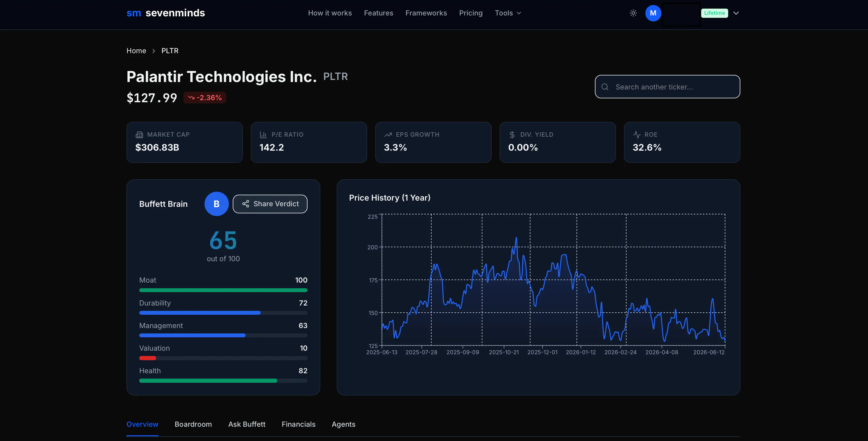Focus the Search another ticker field
Image resolution: width=868 pixels, height=441 pixels.
click(x=667, y=87)
